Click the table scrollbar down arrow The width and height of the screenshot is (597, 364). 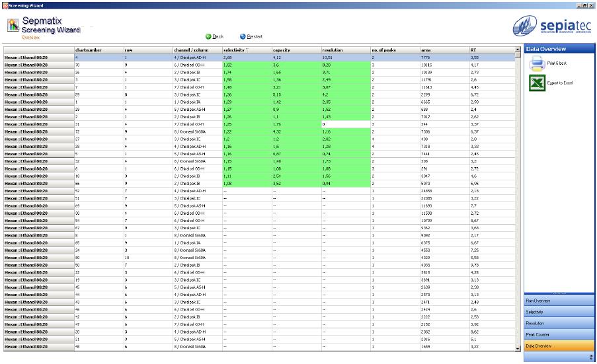pyautogui.click(x=518, y=347)
